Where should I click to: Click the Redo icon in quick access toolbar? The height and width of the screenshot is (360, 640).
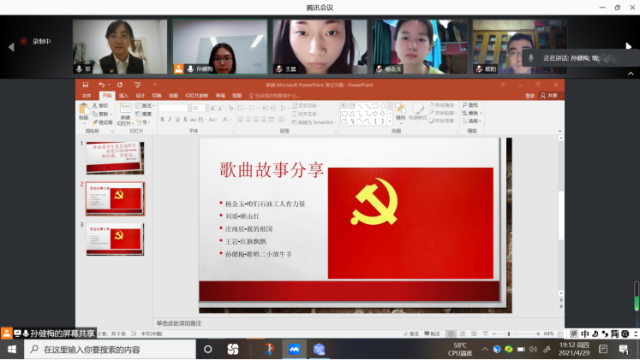click(x=120, y=84)
